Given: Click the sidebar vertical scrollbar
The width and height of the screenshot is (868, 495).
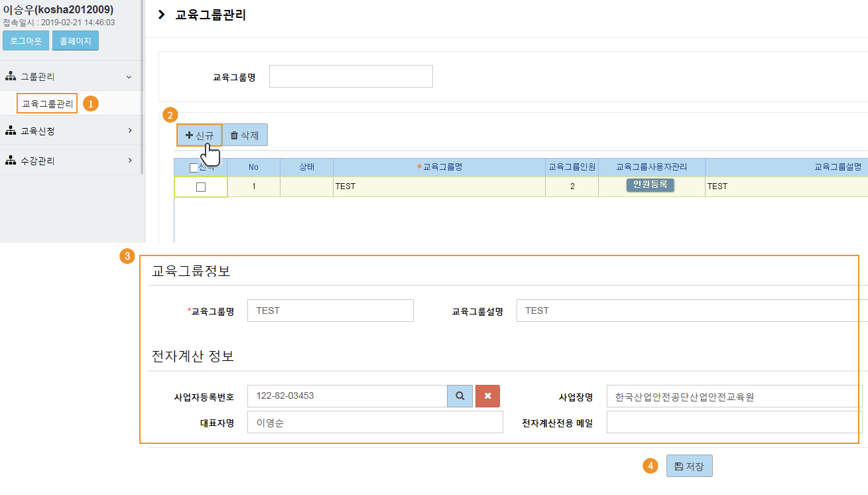Looking at the screenshot, I should (143, 86).
